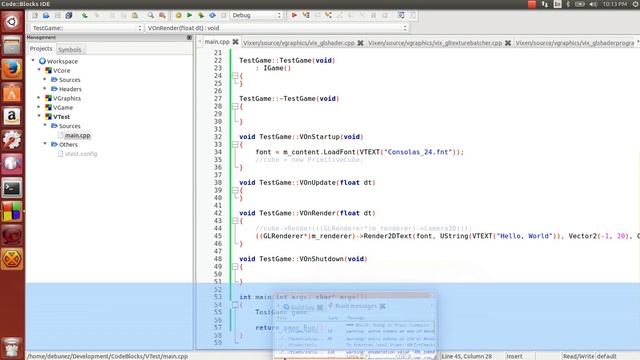Close the main.cpp editor tab

(236, 42)
